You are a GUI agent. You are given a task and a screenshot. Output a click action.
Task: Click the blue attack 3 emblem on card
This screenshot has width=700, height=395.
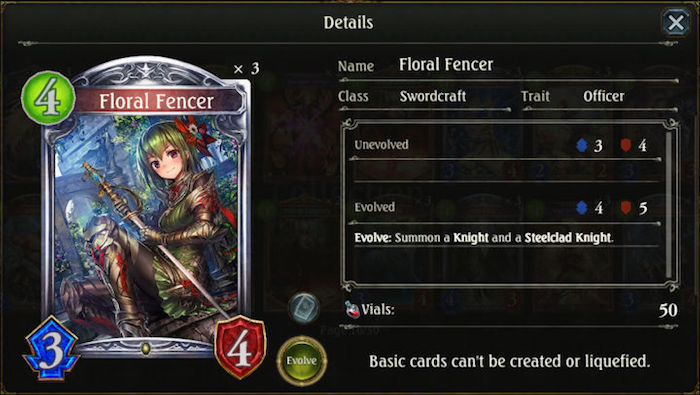click(x=51, y=349)
